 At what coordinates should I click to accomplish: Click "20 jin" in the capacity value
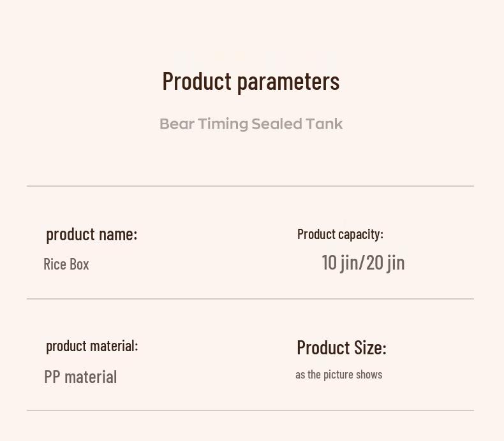[x=385, y=263]
